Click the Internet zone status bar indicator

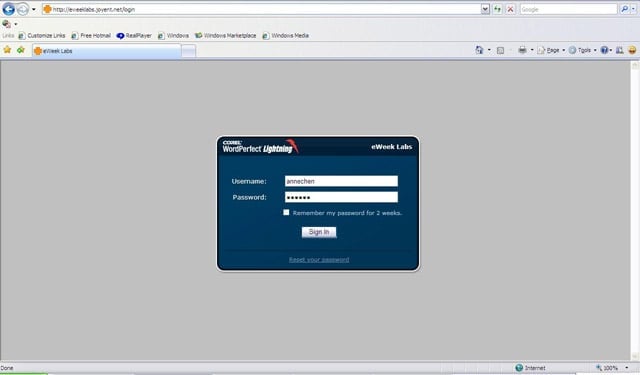(x=530, y=368)
